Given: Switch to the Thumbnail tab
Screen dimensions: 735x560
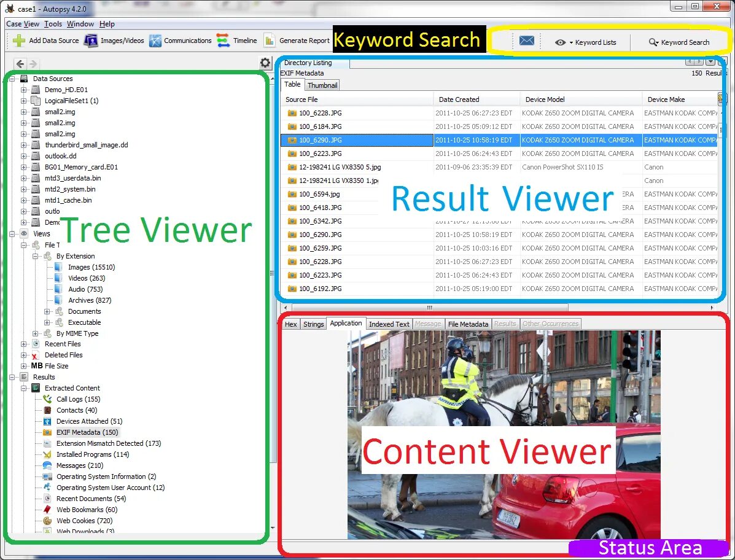Looking at the screenshot, I should (x=322, y=85).
